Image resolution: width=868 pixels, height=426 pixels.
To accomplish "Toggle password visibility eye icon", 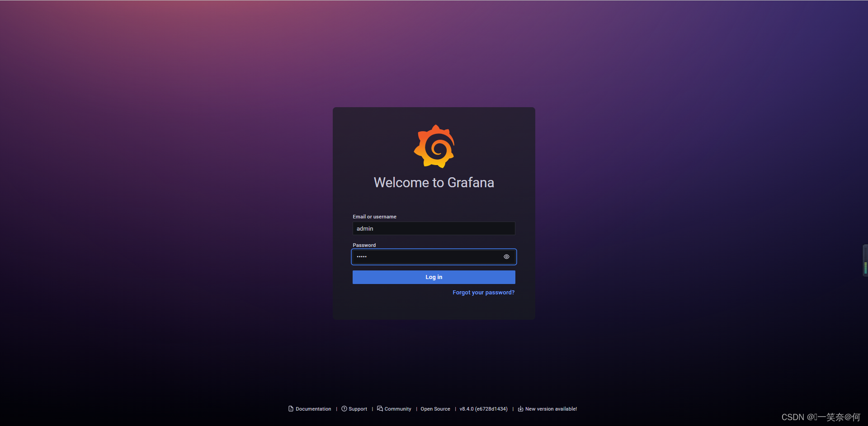I will 506,257.
